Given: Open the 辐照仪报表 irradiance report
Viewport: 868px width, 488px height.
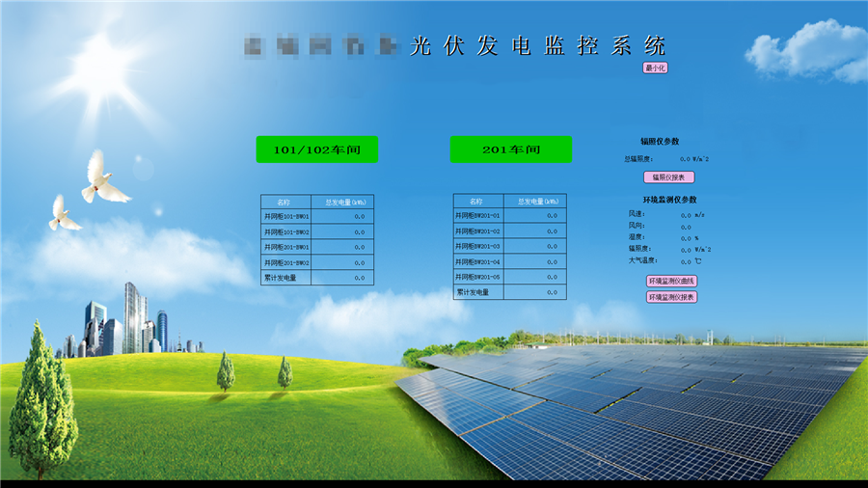Looking at the screenshot, I should coord(668,177).
